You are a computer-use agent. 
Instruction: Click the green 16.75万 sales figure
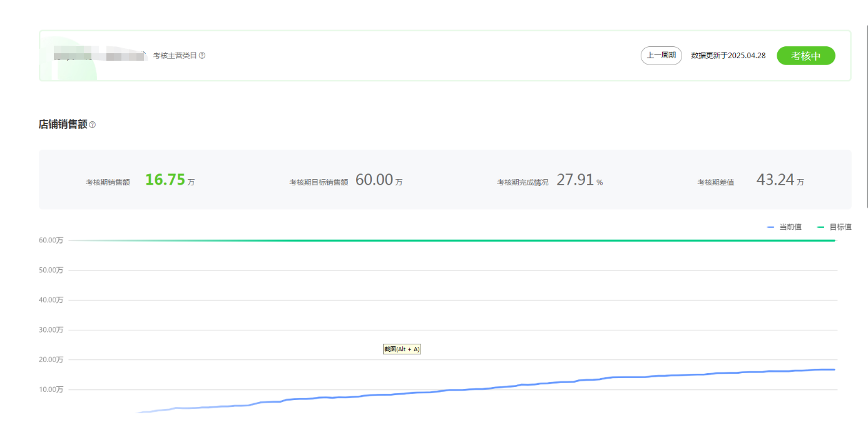tap(165, 180)
